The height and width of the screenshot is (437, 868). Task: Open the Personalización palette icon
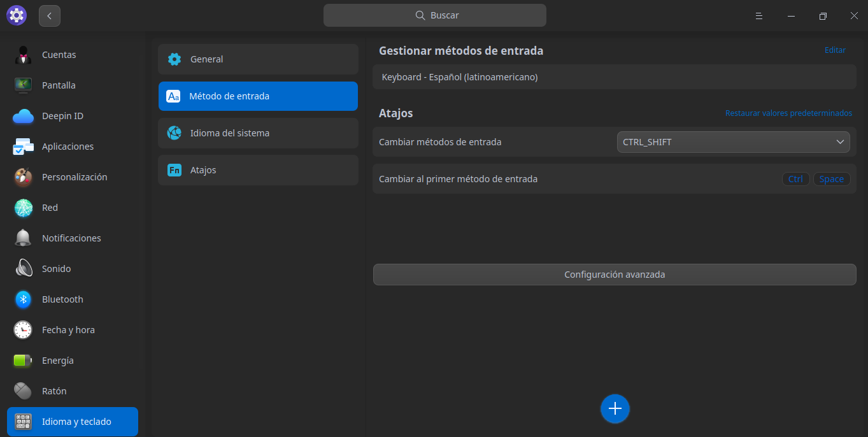24,177
